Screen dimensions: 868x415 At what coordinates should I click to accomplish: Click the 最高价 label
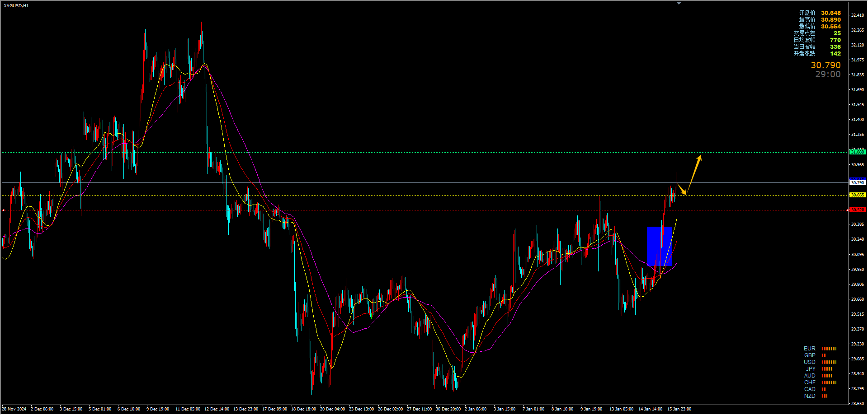tap(807, 20)
